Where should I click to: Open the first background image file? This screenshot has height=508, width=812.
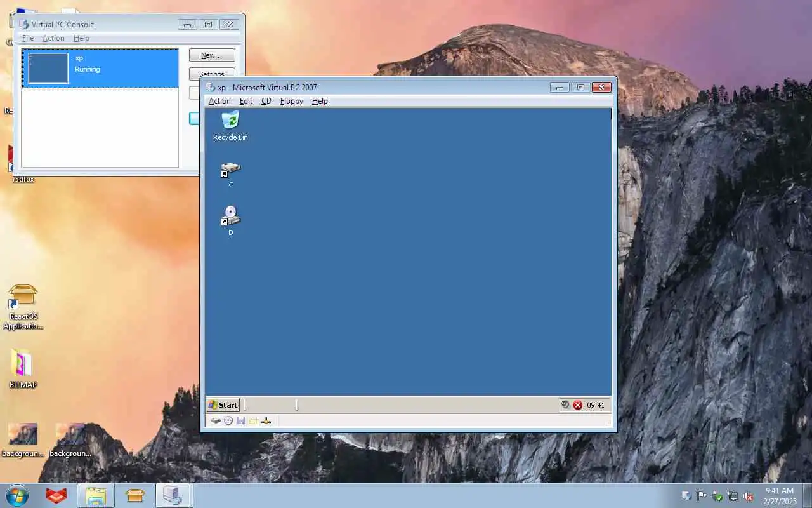click(x=23, y=440)
